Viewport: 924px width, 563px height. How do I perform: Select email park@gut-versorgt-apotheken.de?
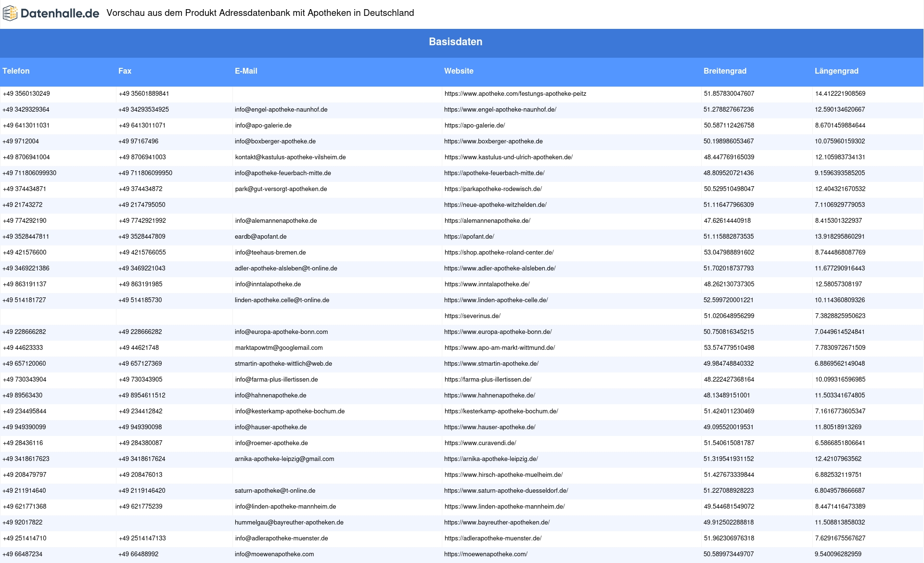281,189
